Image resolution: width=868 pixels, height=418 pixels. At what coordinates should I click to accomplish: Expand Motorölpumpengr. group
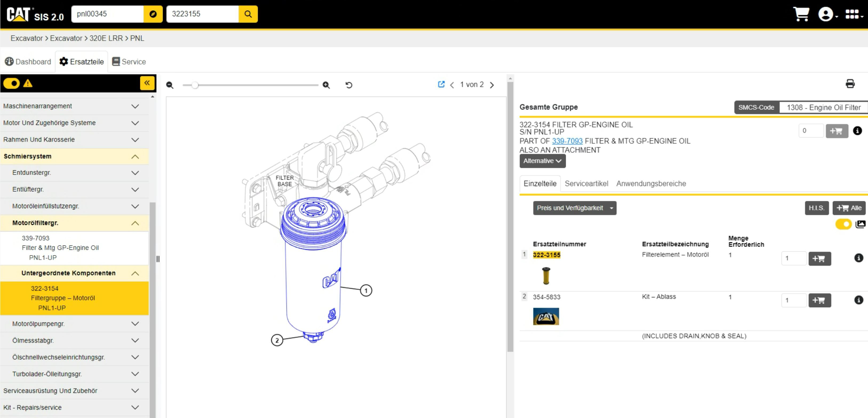coord(74,324)
